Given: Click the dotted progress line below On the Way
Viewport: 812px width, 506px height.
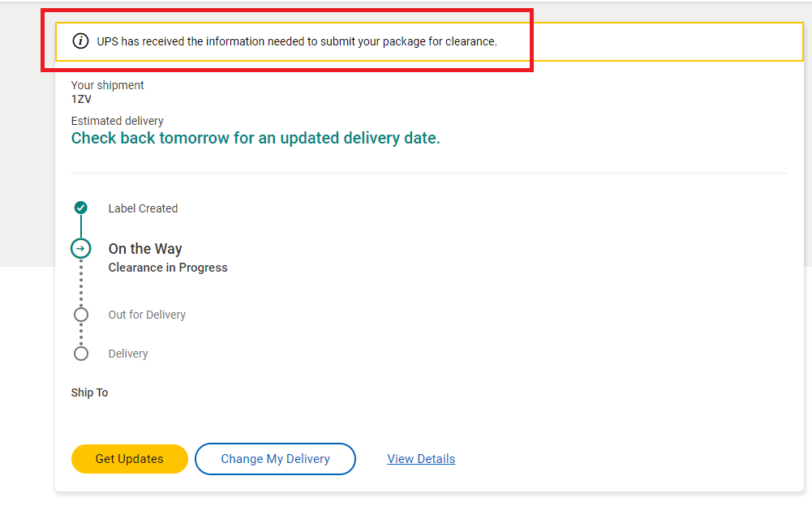Looking at the screenshot, I should tap(81, 283).
